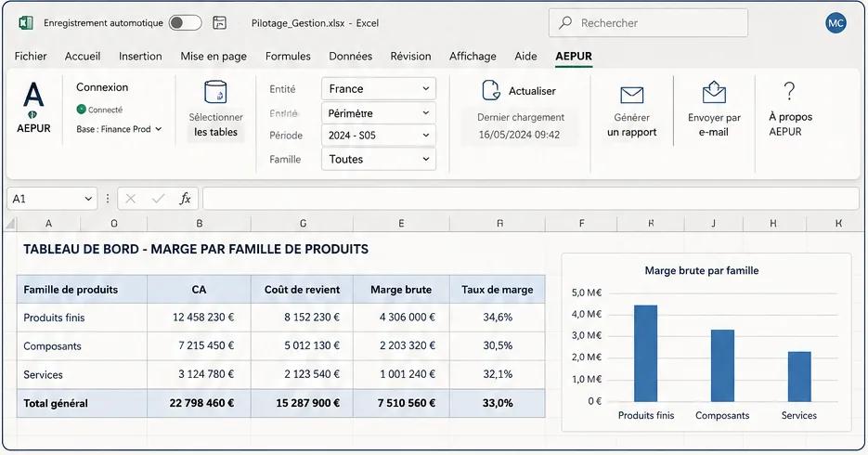Click cell value 5 012 130 €
This screenshot has height=455, width=868.
[312, 345]
